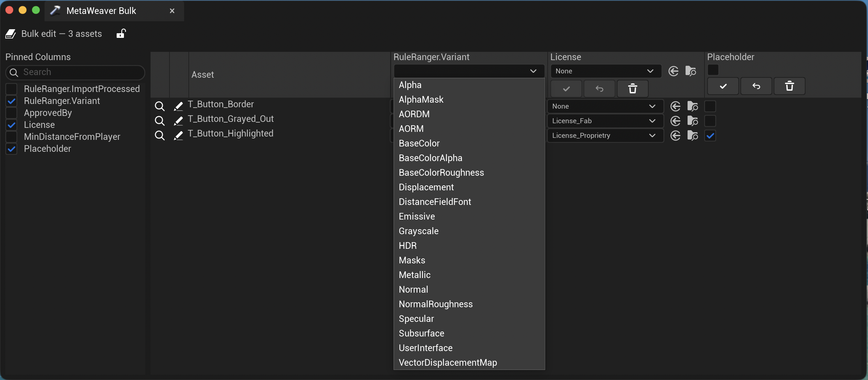The image size is (868, 380).
Task: Expand the License_Fab license dropdown
Action: [604, 121]
